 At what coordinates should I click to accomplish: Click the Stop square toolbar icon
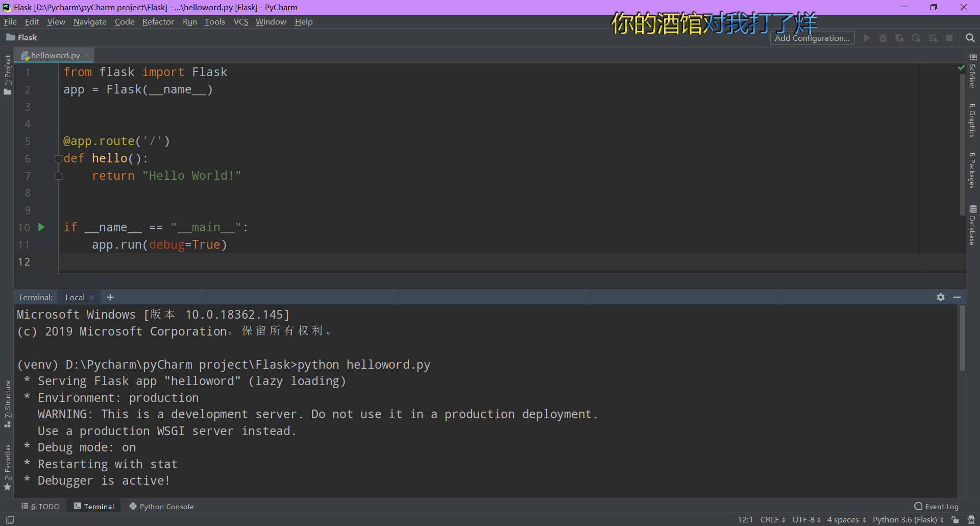pyautogui.click(x=949, y=38)
